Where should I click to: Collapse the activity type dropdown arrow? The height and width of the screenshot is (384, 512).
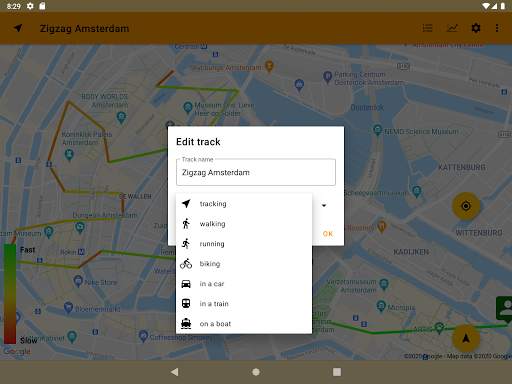pyautogui.click(x=324, y=205)
